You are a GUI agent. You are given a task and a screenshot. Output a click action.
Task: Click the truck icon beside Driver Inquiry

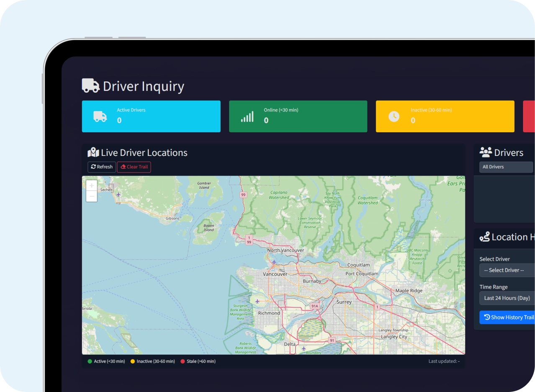click(x=91, y=85)
